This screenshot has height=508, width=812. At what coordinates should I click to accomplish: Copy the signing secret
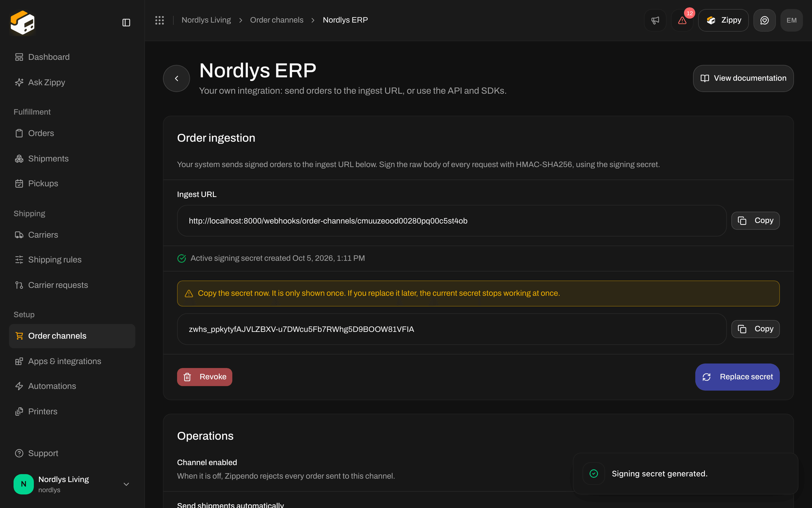pyautogui.click(x=755, y=329)
